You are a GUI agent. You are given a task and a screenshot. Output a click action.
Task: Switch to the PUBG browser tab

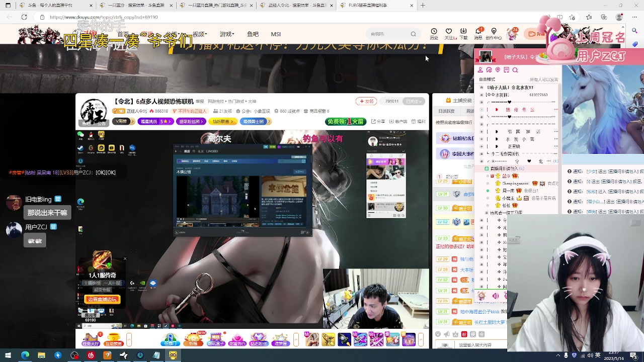click(x=377, y=6)
